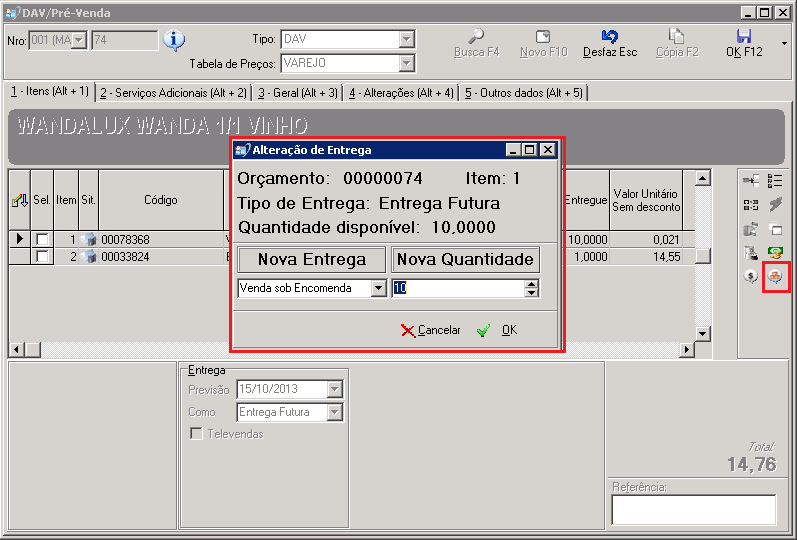Increase Nova Quantidade with up spinner
The height and width of the screenshot is (540, 797).
(x=531, y=284)
